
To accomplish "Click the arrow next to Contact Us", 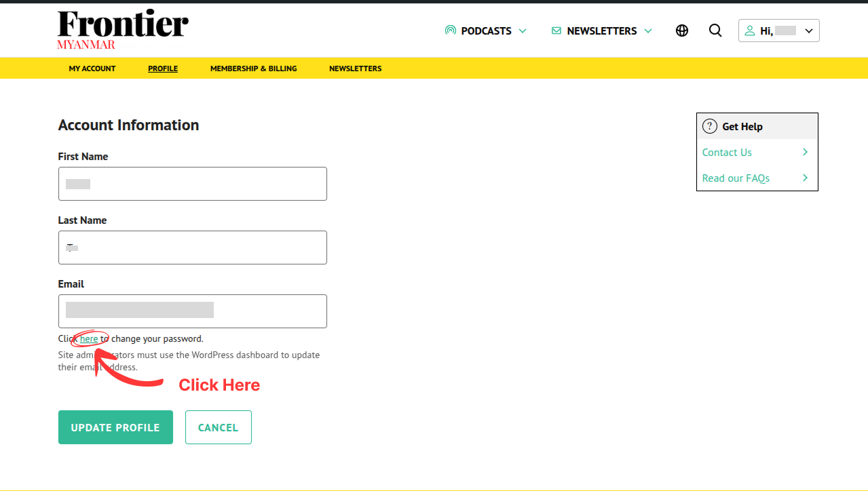I will 805,152.
